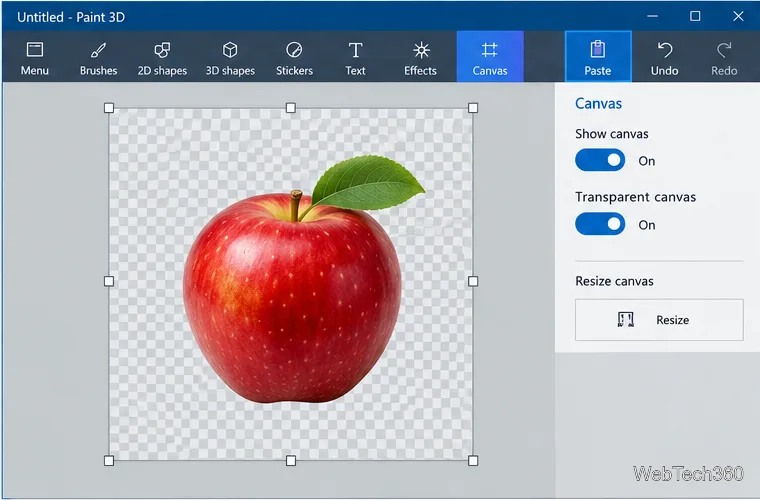760x500 pixels.
Task: Select the Text tool
Action: point(355,57)
